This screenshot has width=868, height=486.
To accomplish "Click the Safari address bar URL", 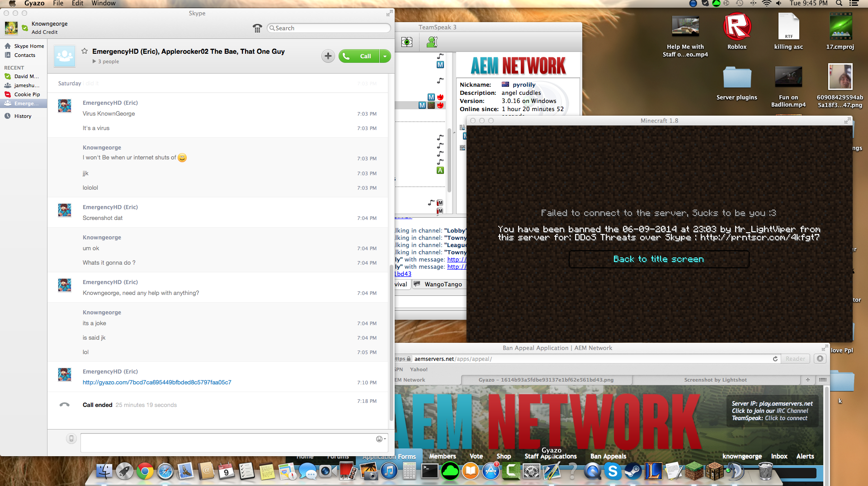I will [453, 359].
